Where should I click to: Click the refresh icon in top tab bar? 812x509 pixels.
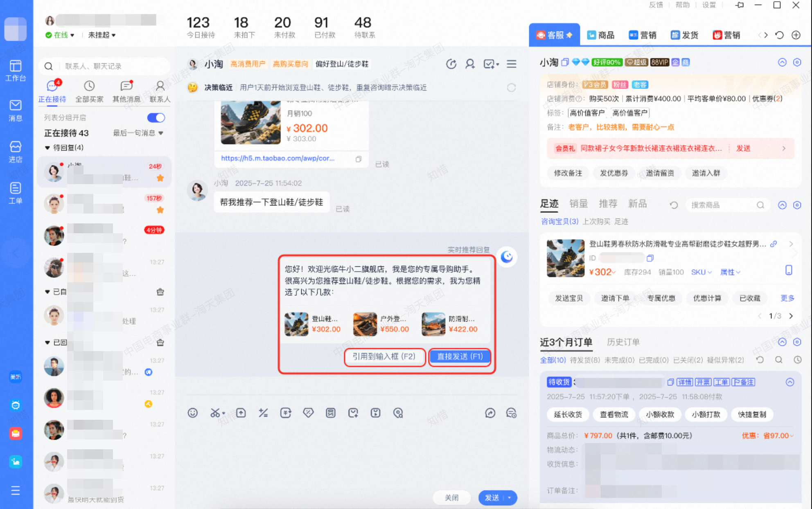point(780,35)
